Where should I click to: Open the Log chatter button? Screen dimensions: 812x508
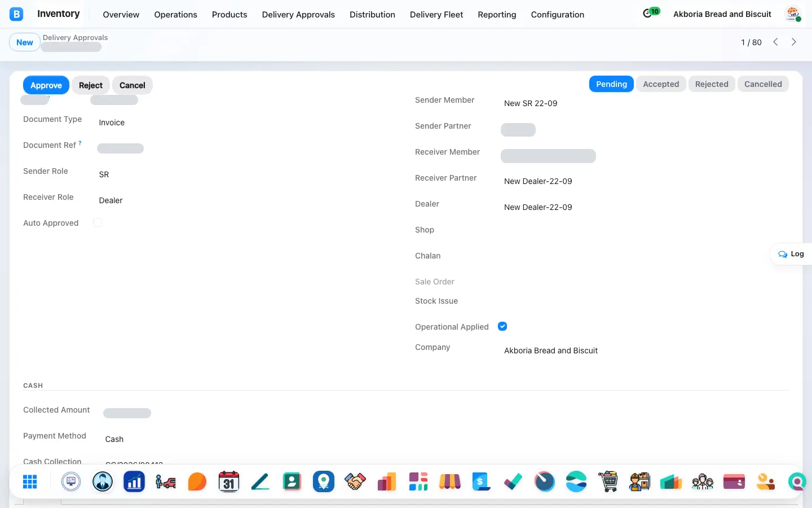tap(791, 254)
